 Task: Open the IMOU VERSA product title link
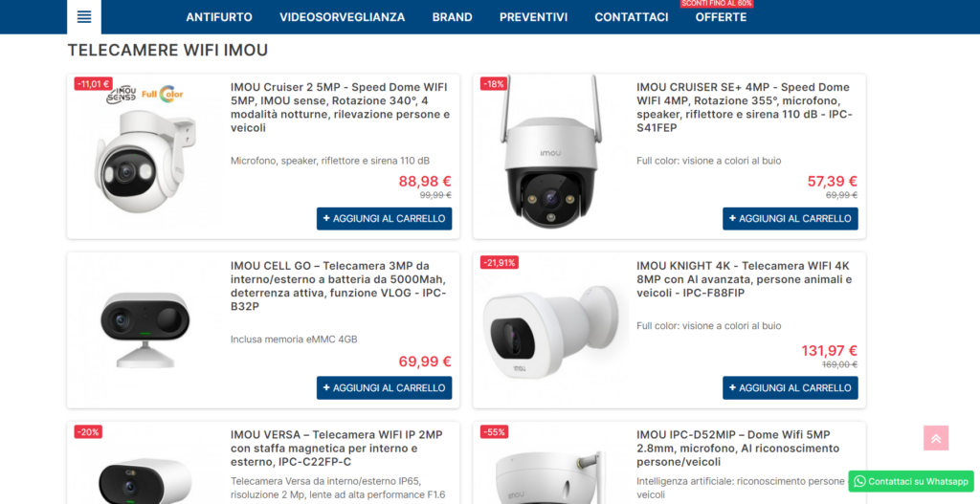pos(336,449)
